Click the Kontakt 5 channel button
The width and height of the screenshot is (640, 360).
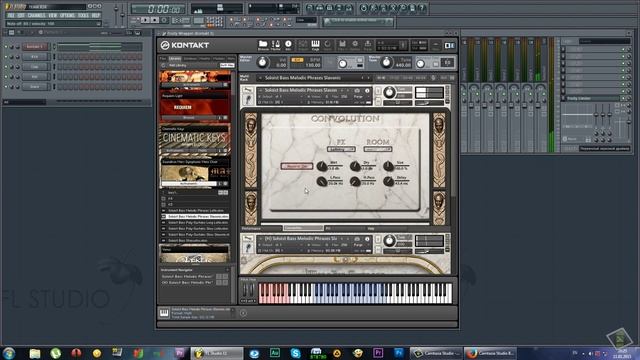(x=35, y=47)
